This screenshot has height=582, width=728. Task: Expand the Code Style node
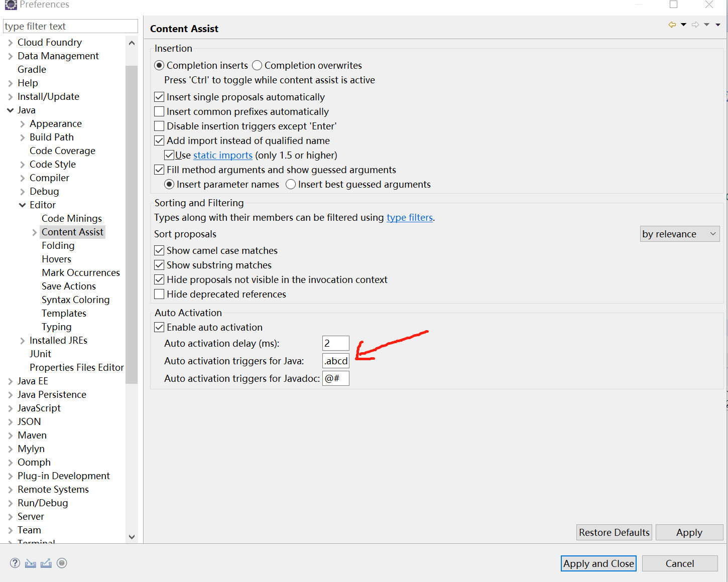point(22,165)
